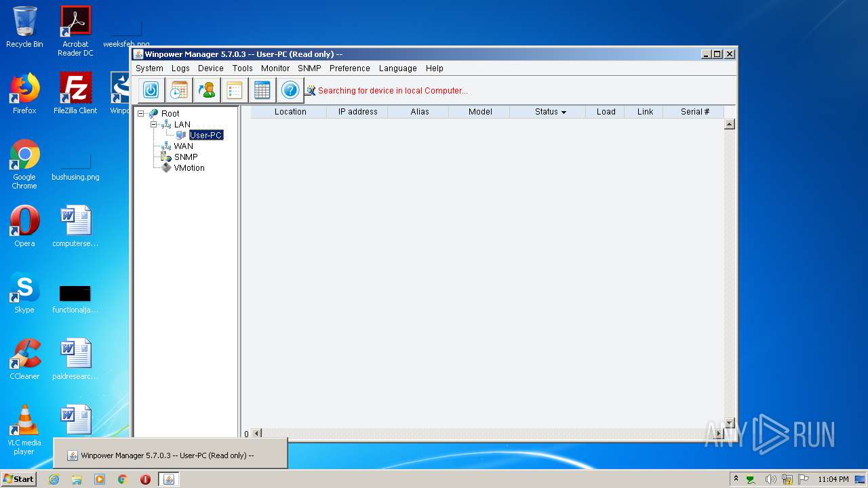Select the SNMP label in tree
Image resolution: width=868 pixels, height=488 pixels.
[x=186, y=157]
